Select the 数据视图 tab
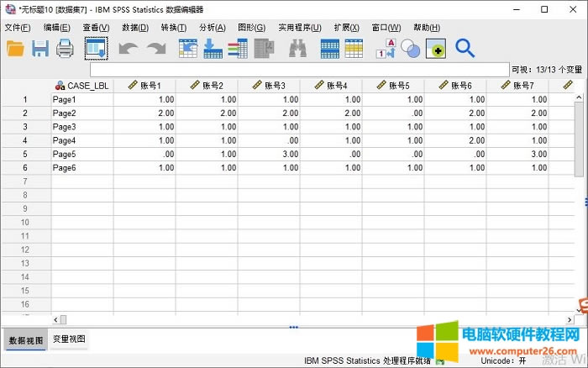This screenshot has width=588, height=368. tap(24, 339)
